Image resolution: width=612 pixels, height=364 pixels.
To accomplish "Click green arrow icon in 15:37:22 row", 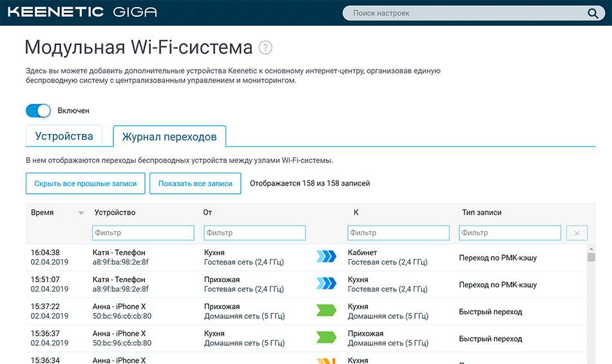I will pyautogui.click(x=327, y=311).
